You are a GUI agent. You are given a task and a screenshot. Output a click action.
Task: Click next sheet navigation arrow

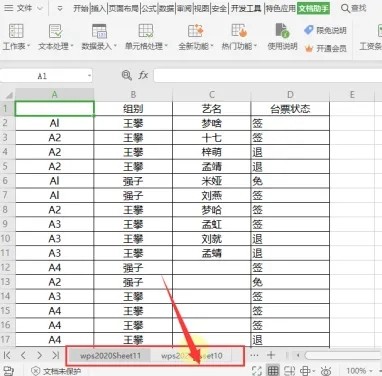coord(39,355)
